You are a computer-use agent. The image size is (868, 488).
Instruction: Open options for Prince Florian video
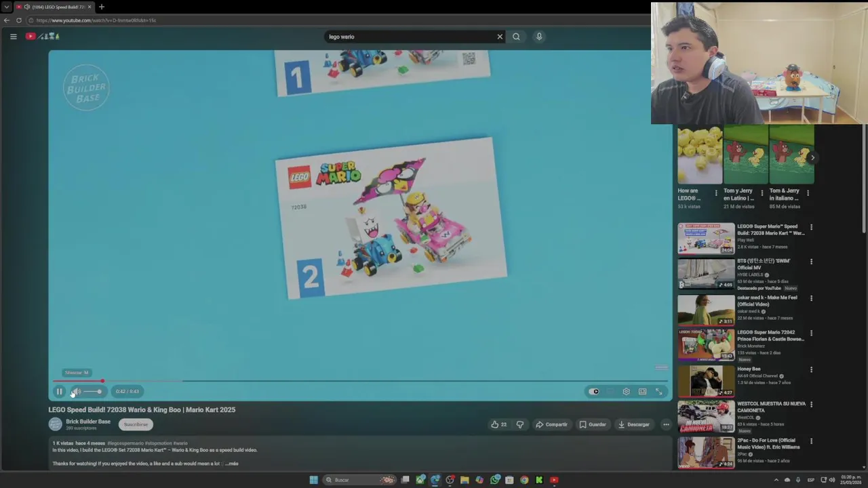(811, 333)
